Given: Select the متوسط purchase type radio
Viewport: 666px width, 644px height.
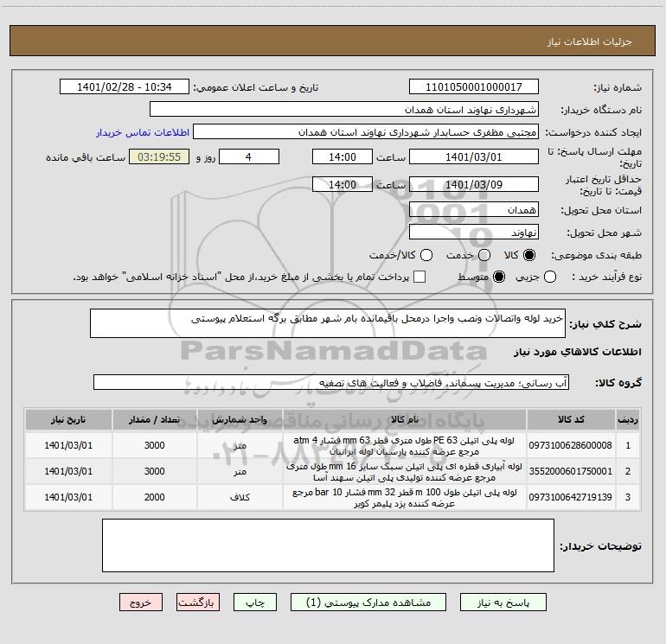Looking at the screenshot, I should pos(499,277).
